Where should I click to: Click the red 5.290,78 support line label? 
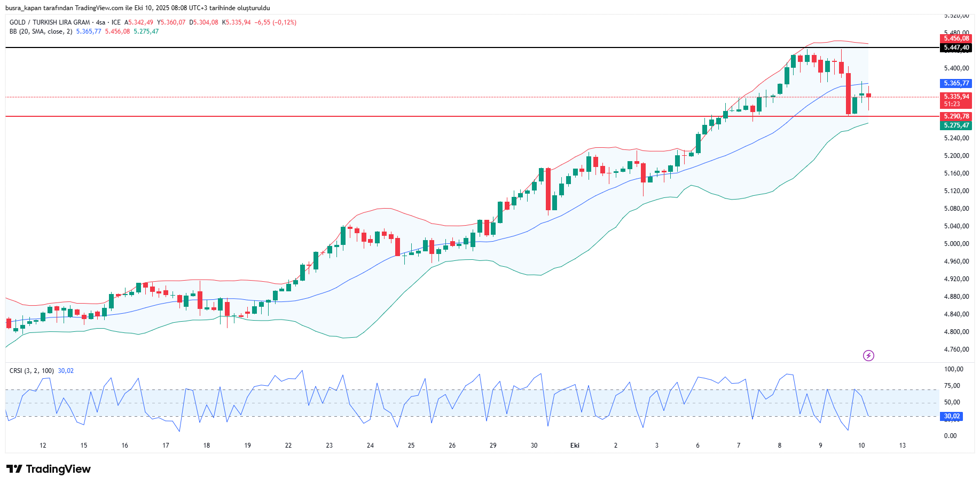click(955, 116)
